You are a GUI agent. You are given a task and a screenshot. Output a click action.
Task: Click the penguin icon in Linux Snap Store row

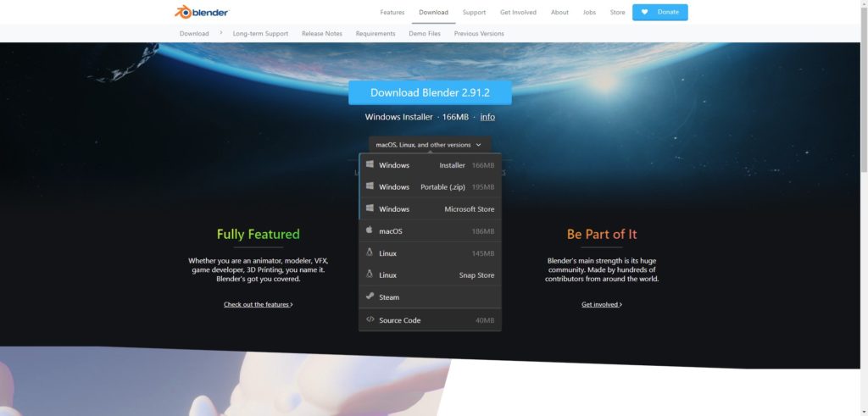[370, 275]
